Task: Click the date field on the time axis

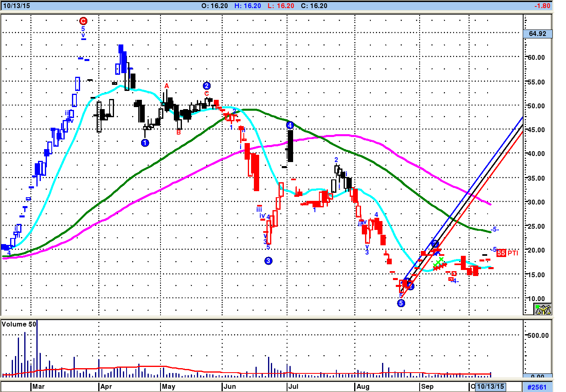Action: pyautogui.click(x=490, y=386)
